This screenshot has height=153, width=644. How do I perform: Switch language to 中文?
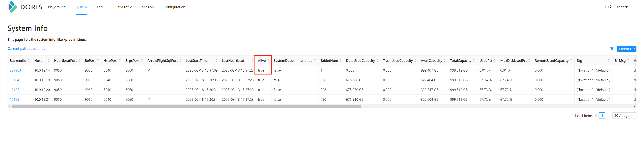tap(608, 7)
